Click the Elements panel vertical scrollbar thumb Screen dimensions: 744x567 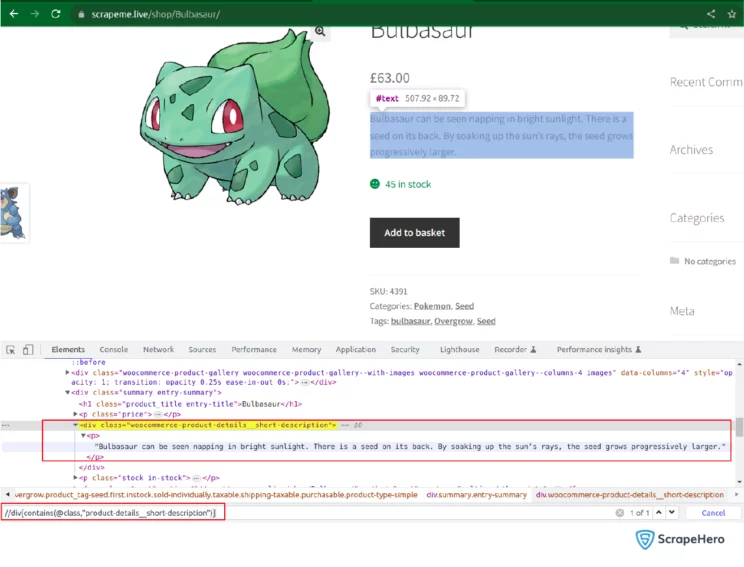(x=739, y=427)
